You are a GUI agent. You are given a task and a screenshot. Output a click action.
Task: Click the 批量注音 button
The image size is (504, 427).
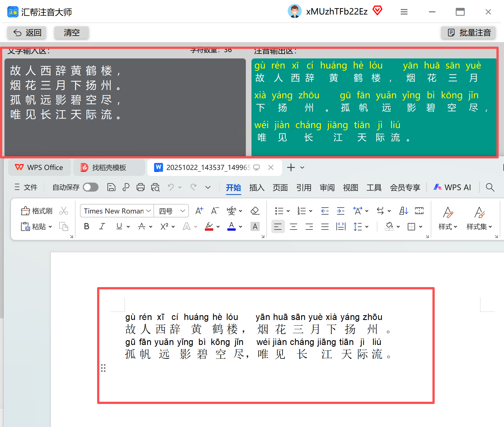pyautogui.click(x=468, y=33)
